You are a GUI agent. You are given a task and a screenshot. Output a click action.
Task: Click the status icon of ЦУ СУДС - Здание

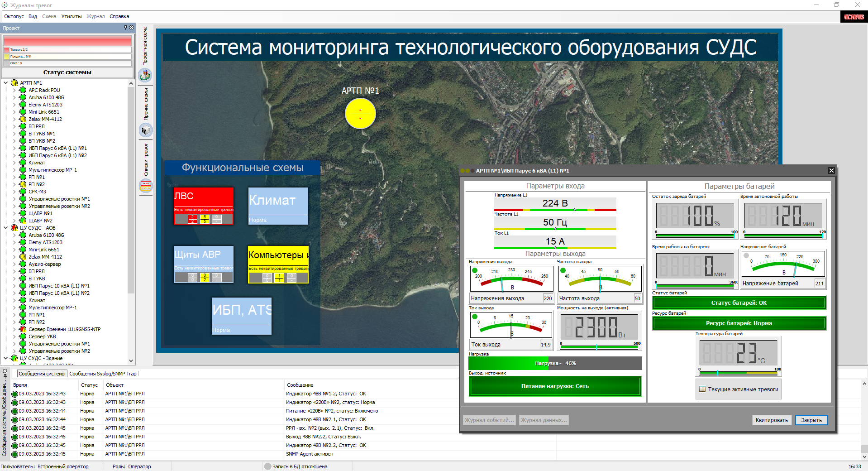click(x=14, y=358)
